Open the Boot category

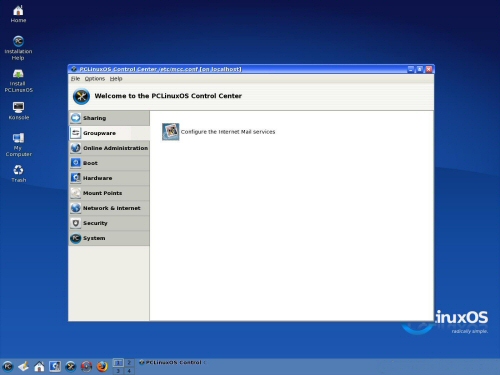tap(109, 163)
